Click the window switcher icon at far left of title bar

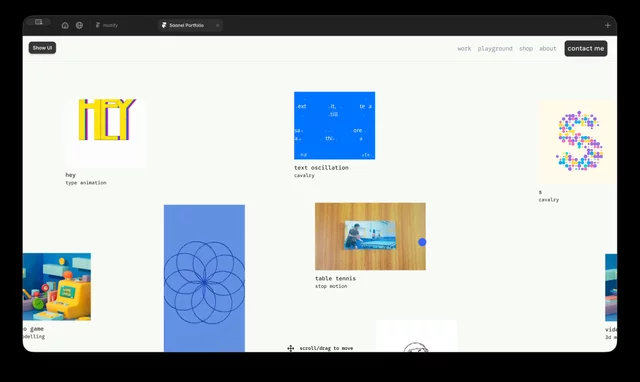38,22
